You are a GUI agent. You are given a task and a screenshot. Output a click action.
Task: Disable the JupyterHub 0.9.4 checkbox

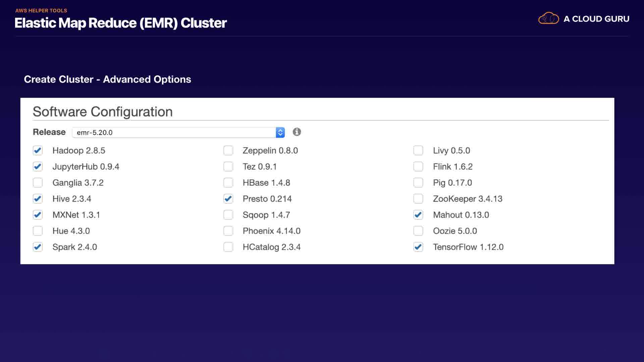[x=38, y=167]
